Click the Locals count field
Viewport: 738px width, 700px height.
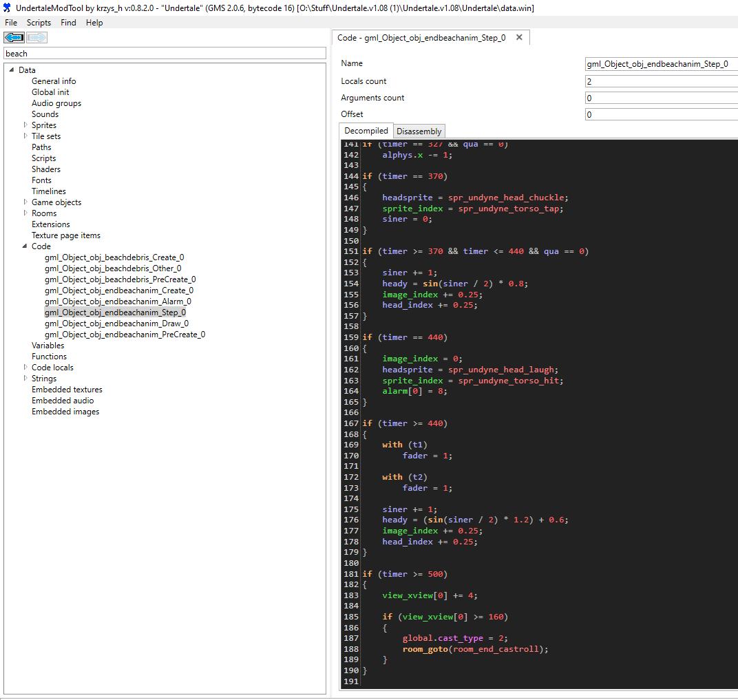(662, 81)
